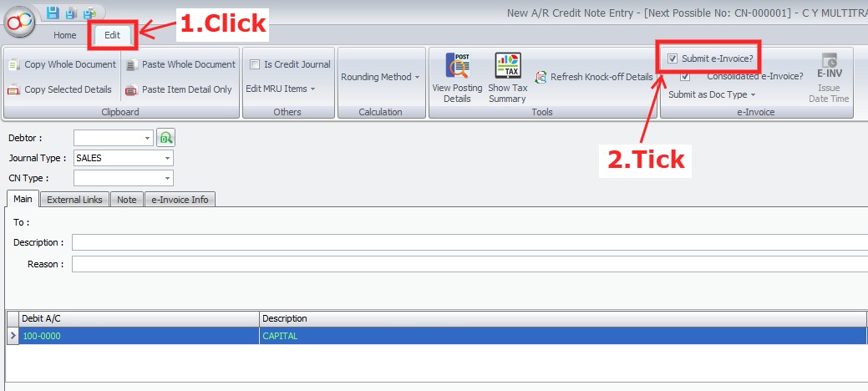Click Paste Whole Document
The image size is (868, 391).
(x=180, y=64)
